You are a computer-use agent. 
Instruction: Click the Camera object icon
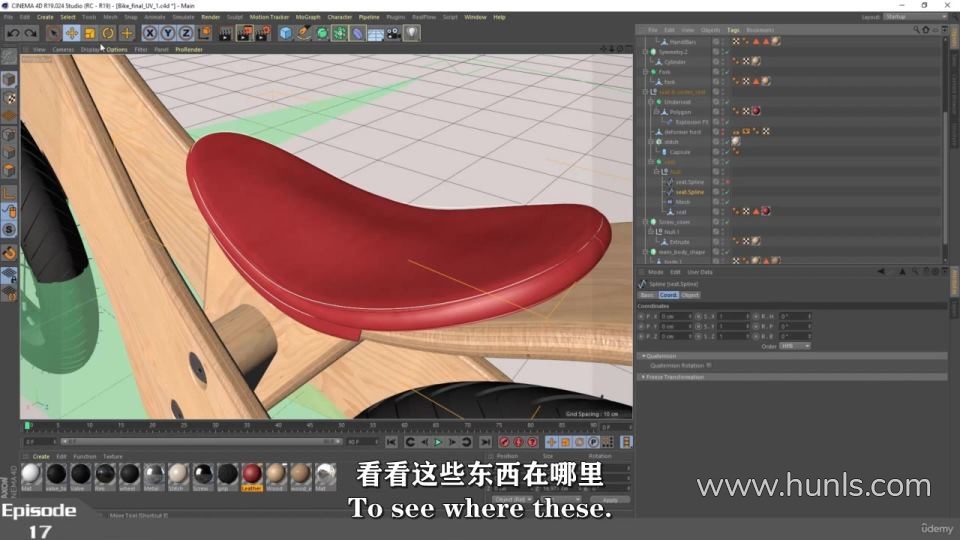click(393, 33)
